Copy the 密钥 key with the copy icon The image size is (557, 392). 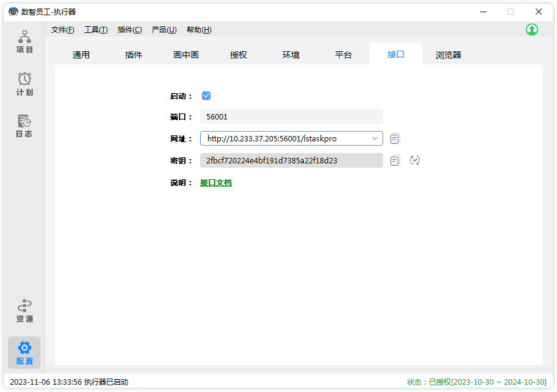(395, 161)
